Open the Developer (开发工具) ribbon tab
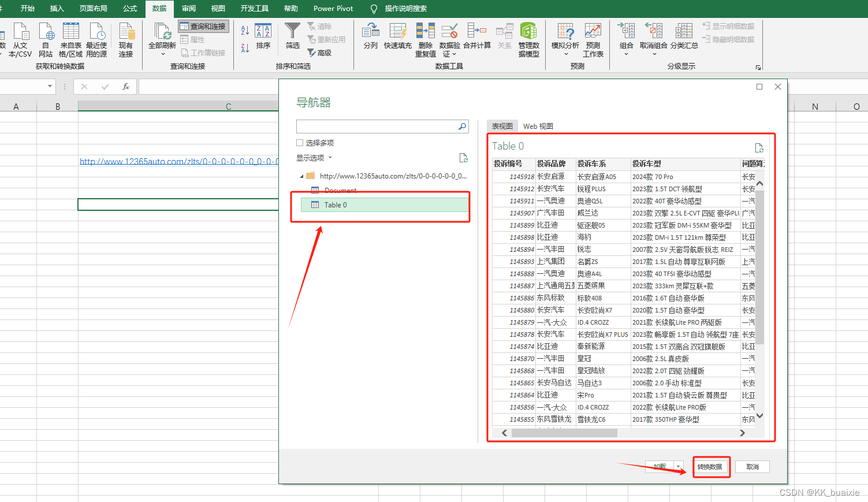This screenshot has height=502, width=868. 255,9
